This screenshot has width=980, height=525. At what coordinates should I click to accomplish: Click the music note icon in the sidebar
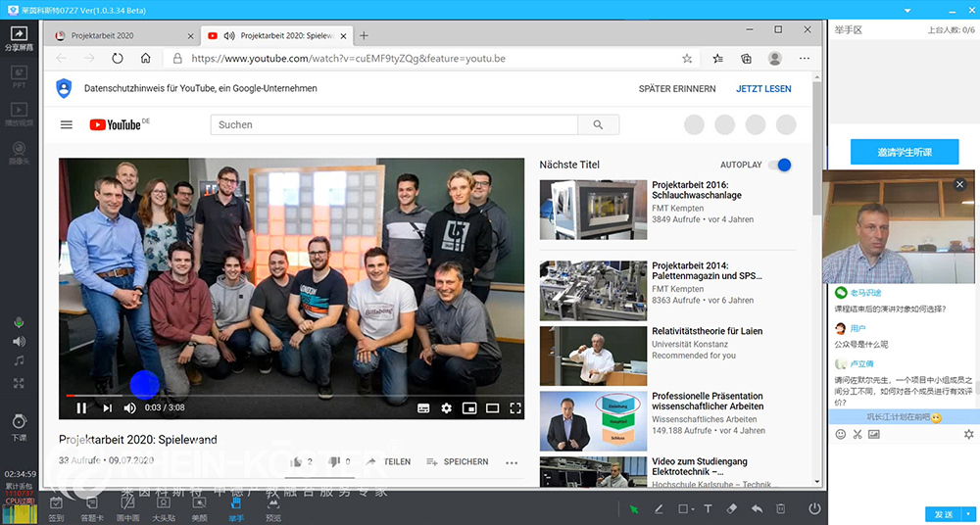(x=19, y=361)
